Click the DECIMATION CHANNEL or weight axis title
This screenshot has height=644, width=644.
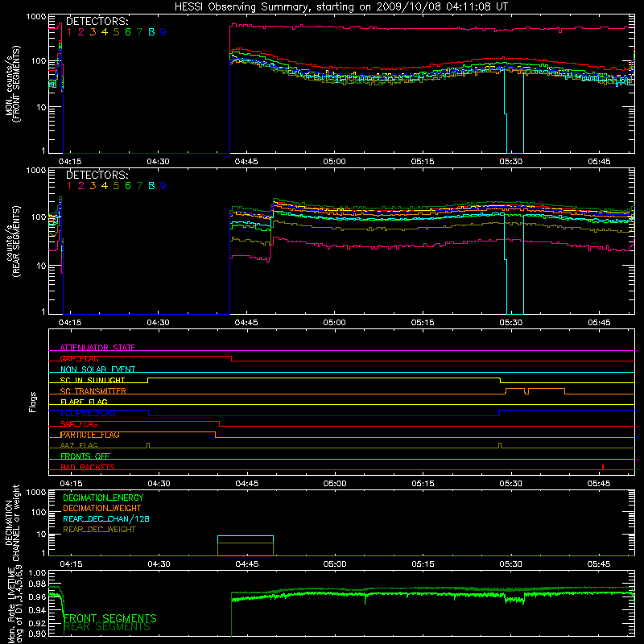[x=12, y=522]
